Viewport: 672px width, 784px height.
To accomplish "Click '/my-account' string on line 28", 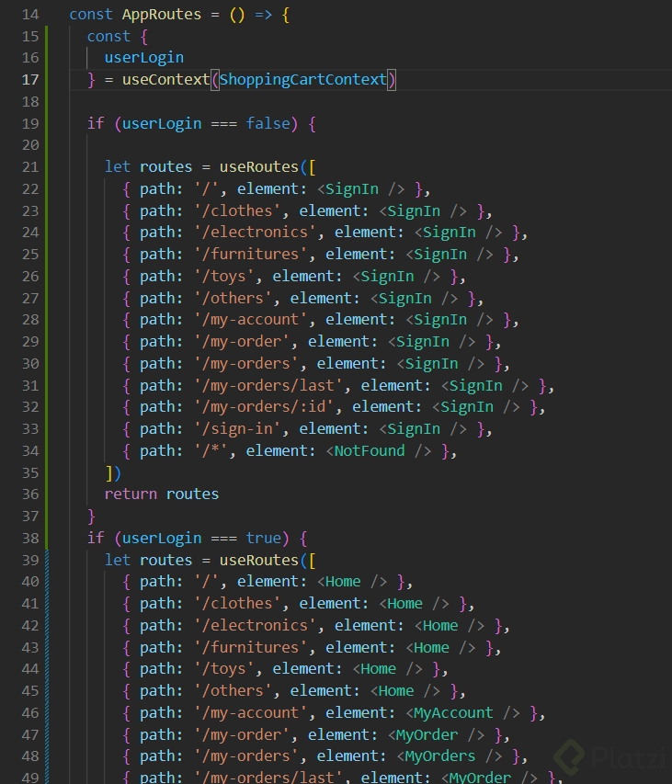I will 250,320.
